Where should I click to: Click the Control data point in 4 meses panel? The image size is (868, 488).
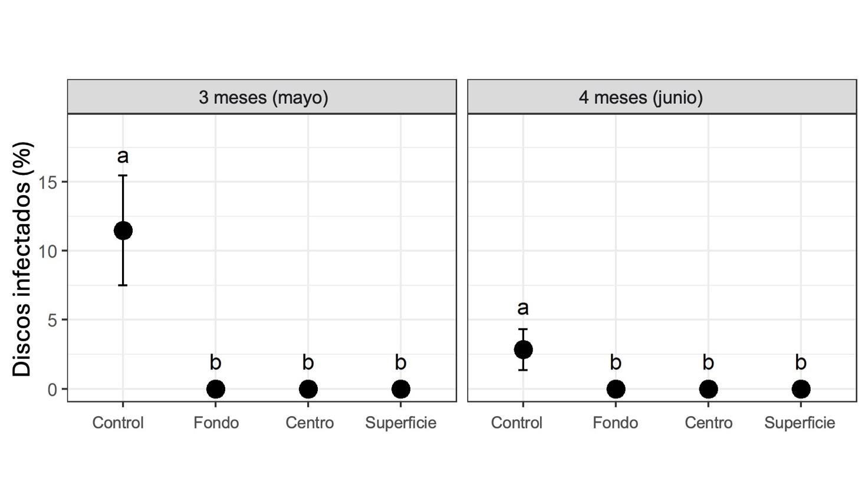coord(523,349)
